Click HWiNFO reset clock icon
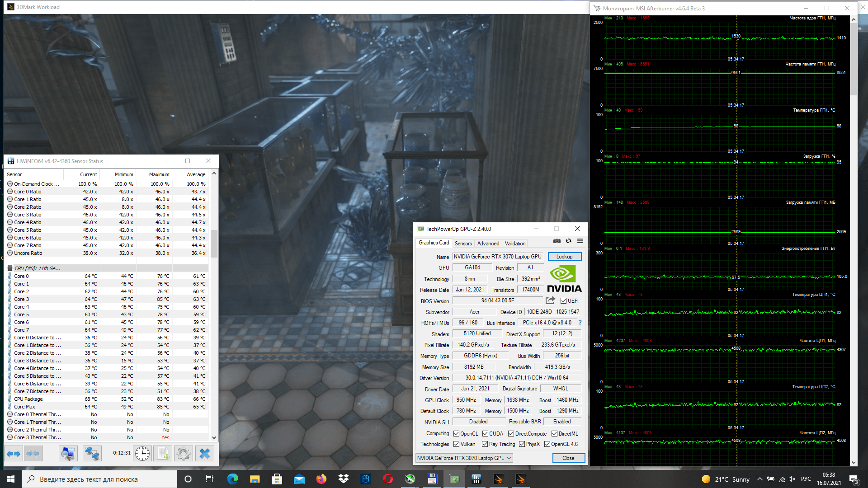The image size is (868, 488). click(x=142, y=453)
